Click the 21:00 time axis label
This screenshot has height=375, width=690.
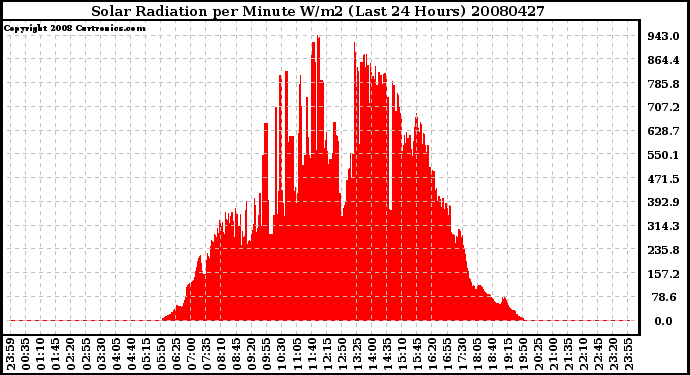(x=552, y=354)
